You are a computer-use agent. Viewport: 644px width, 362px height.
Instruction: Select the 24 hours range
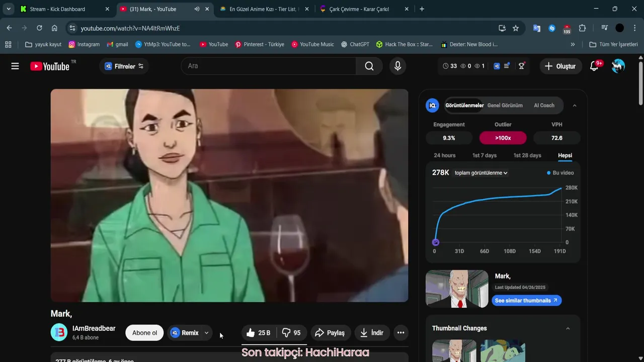tap(445, 155)
